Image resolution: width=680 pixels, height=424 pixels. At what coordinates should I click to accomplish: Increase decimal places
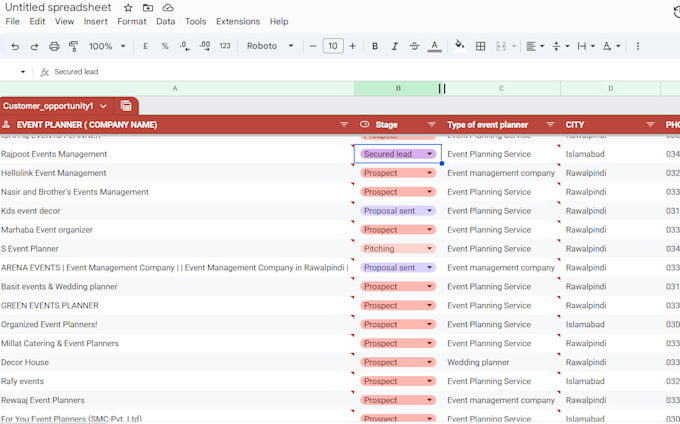[205, 46]
